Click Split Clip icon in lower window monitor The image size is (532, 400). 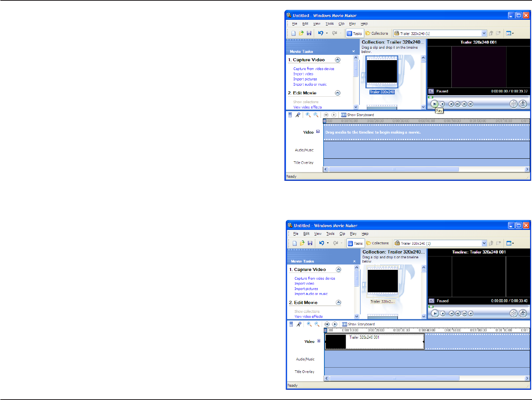(x=514, y=313)
